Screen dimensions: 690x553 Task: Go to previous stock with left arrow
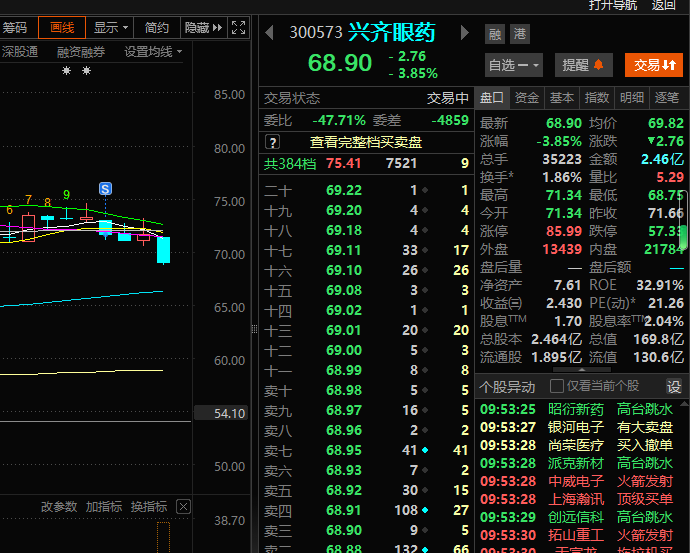[270, 33]
